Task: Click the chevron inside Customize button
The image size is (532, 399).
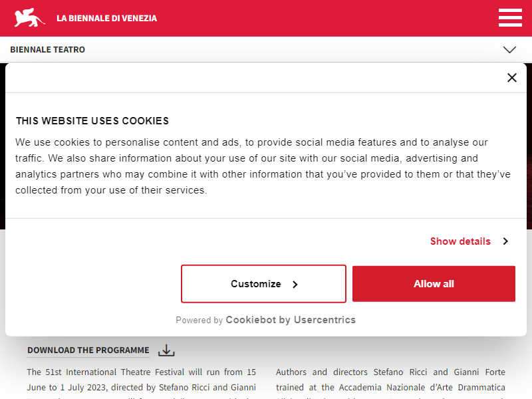Action: point(295,285)
